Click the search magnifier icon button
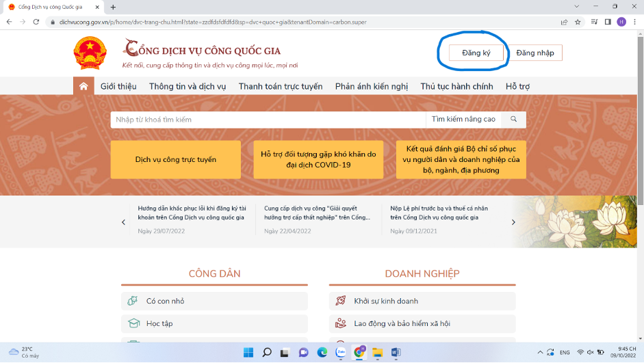644x363 pixels. pos(514,120)
